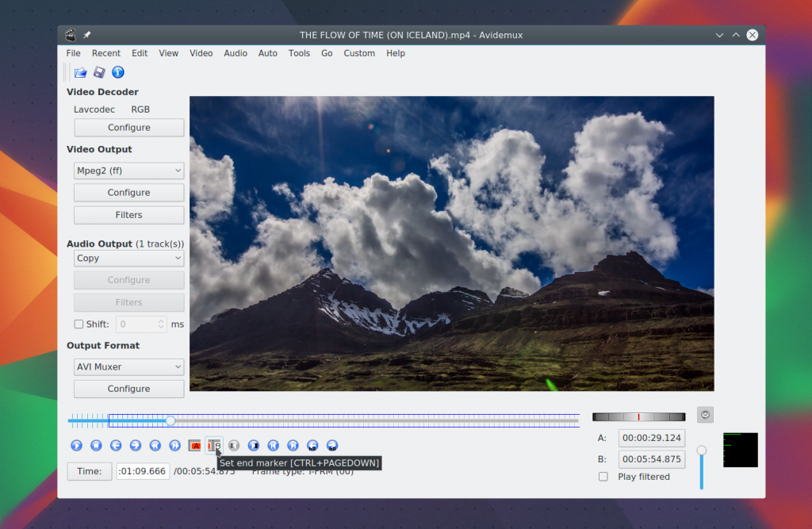Image resolution: width=812 pixels, height=529 pixels.
Task: Stop playback using the Stop icon
Action: [x=96, y=446]
